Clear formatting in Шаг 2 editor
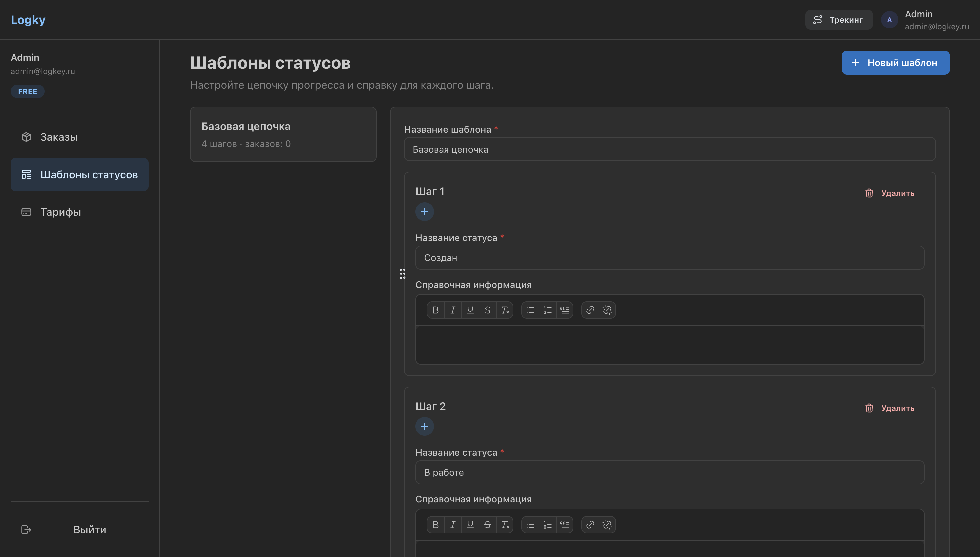The image size is (980, 557). click(505, 525)
